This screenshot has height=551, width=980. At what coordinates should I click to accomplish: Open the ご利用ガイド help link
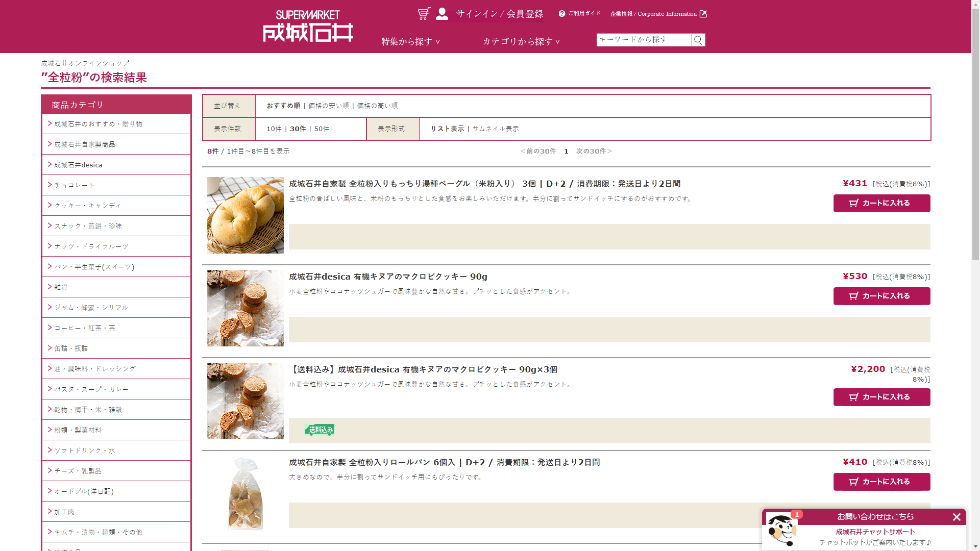(x=580, y=13)
